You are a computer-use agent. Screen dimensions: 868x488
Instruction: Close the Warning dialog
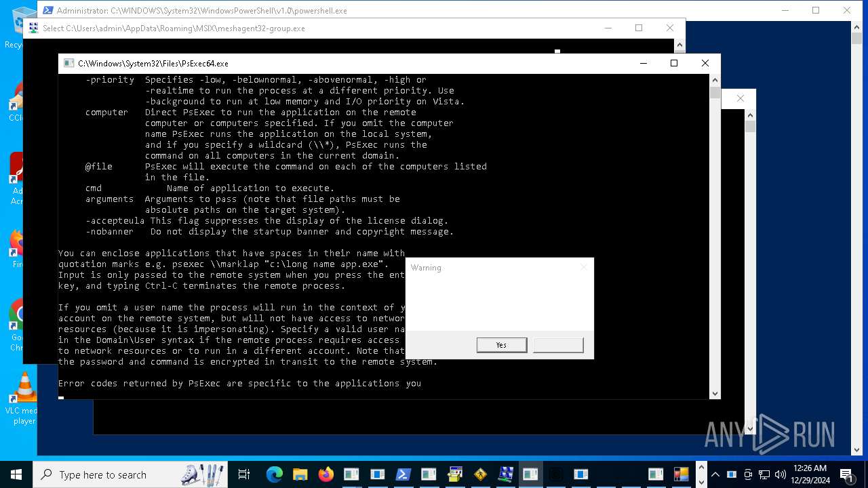click(x=583, y=268)
